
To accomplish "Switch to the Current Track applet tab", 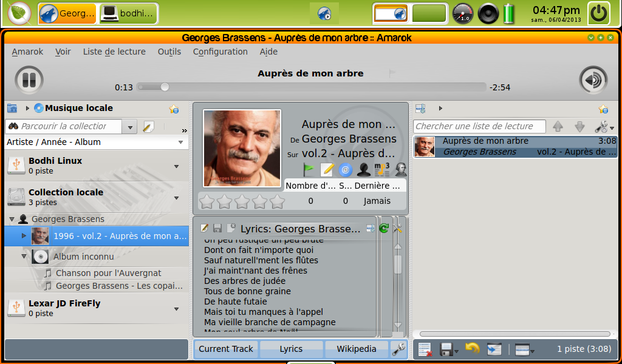I will point(226,349).
